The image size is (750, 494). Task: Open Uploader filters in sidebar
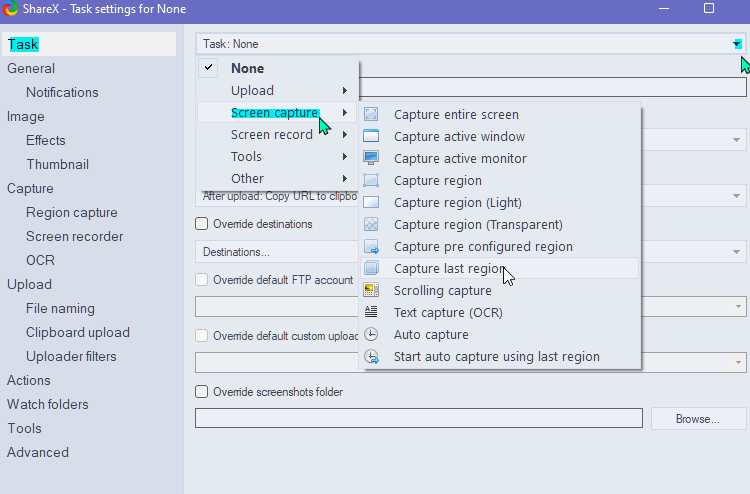(71, 356)
